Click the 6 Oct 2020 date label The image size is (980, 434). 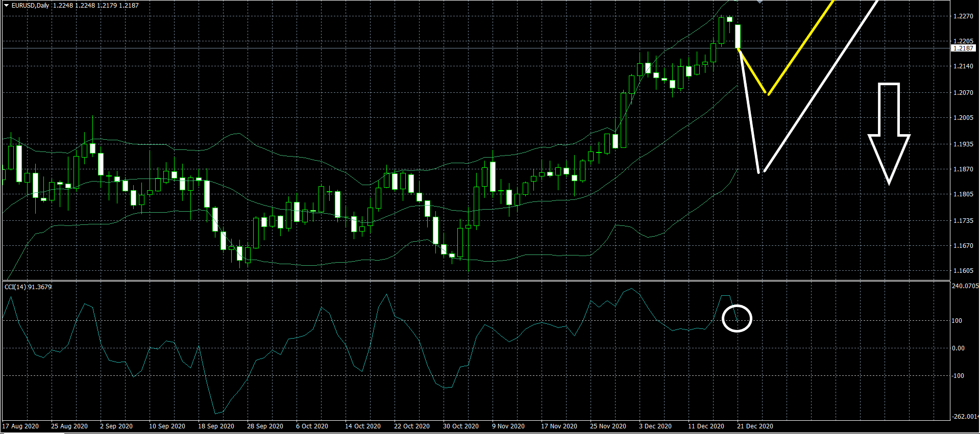(x=312, y=426)
